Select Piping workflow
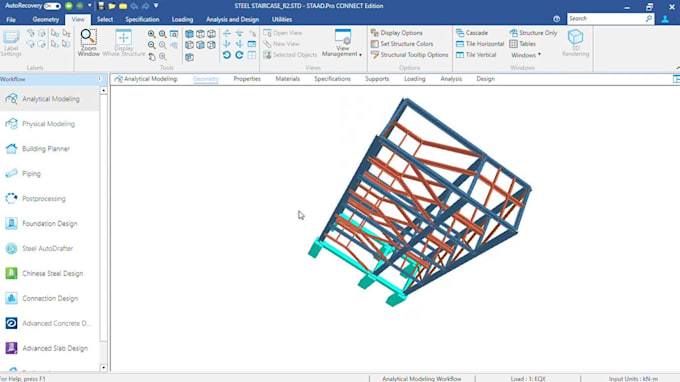The image size is (680, 382). click(x=50, y=174)
